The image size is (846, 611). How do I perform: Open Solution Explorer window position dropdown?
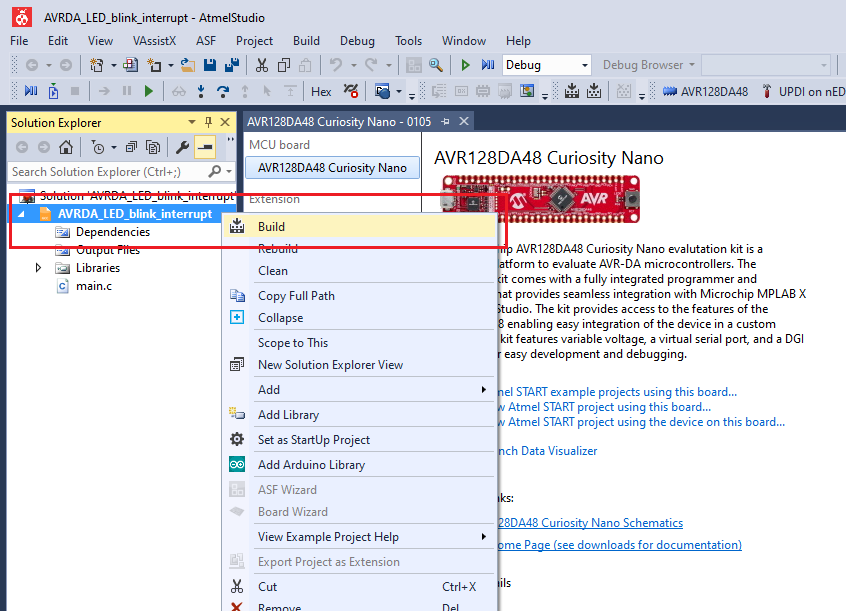(192, 122)
